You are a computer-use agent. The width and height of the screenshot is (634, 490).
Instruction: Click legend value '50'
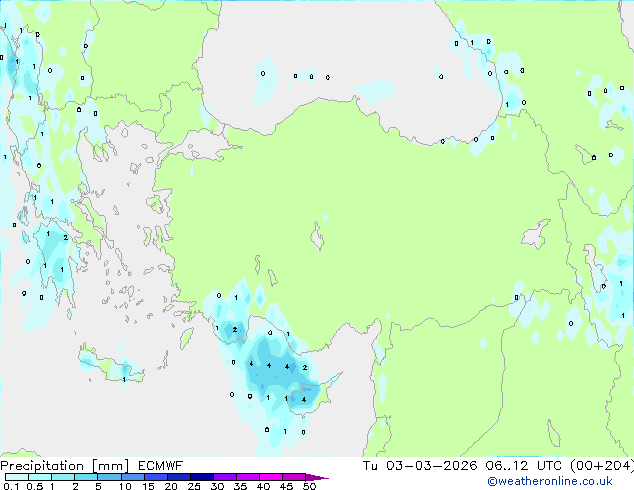tap(309, 486)
